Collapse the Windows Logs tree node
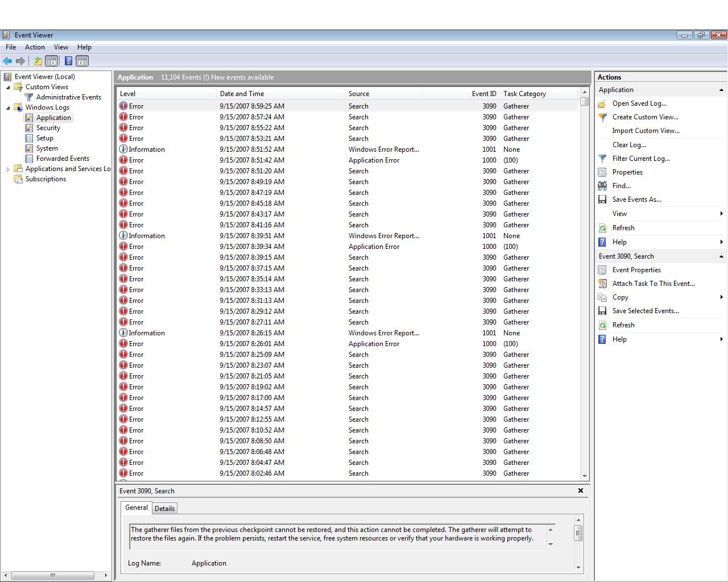This screenshot has height=582, width=728. [7, 107]
